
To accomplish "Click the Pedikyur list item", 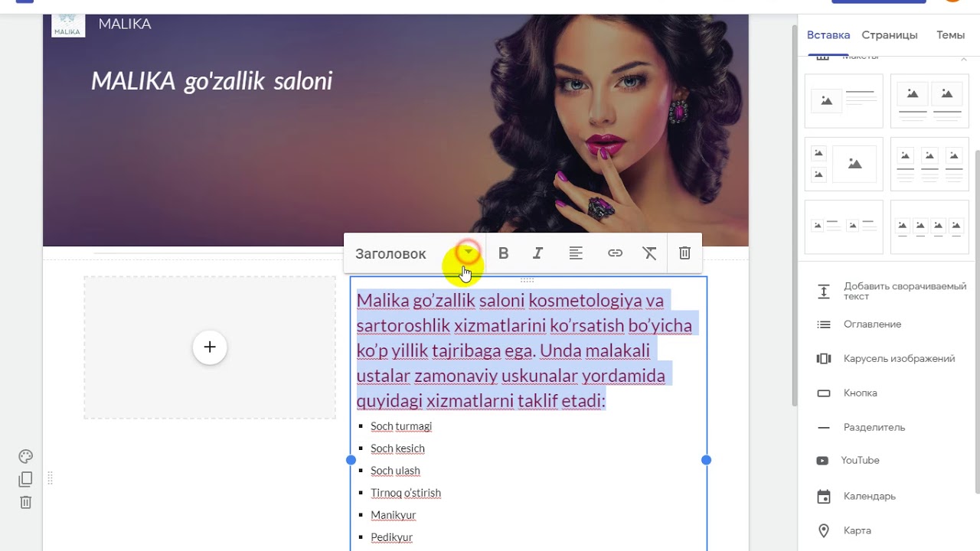I will coord(392,537).
